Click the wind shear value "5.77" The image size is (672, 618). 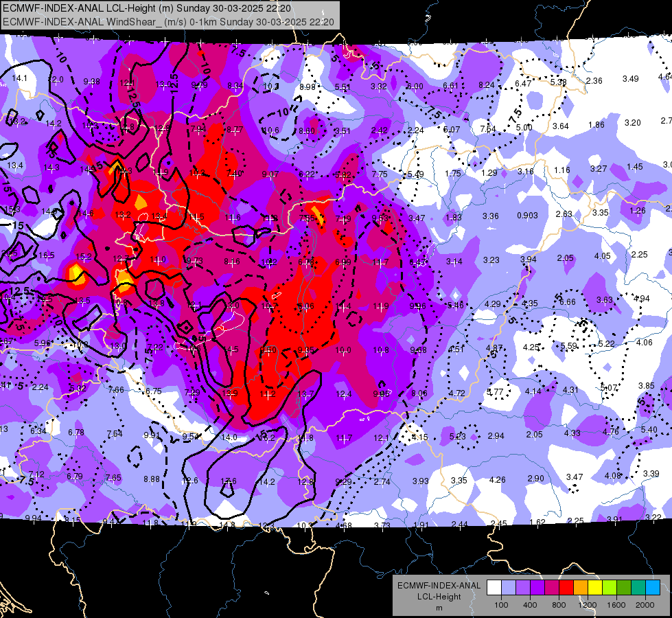pos(495,391)
